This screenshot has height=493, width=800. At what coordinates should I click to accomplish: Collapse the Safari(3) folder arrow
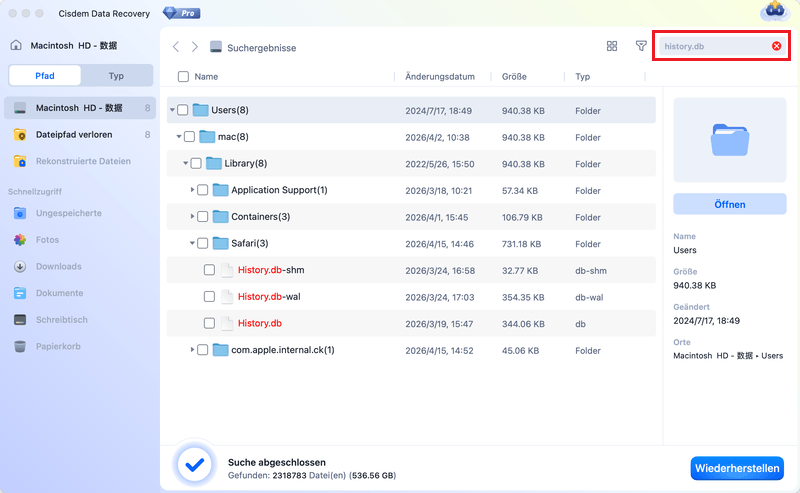pos(192,243)
